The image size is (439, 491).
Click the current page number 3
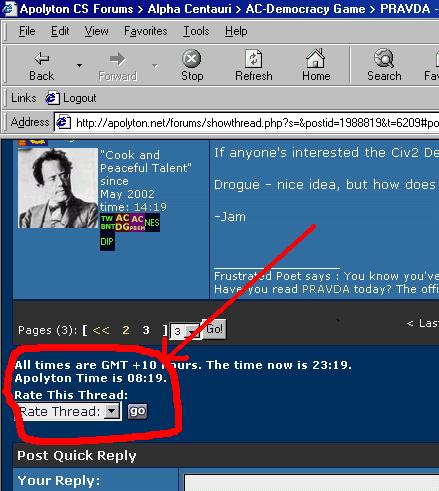coord(146,330)
